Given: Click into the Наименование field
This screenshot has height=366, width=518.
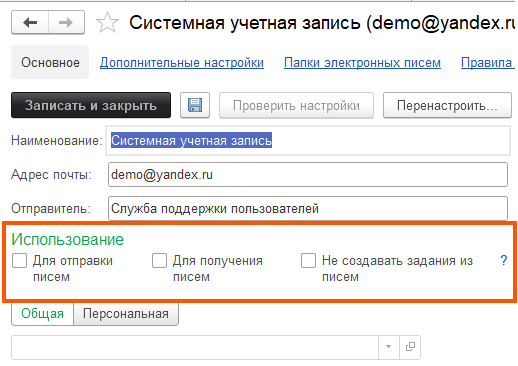Looking at the screenshot, I should (x=308, y=140).
